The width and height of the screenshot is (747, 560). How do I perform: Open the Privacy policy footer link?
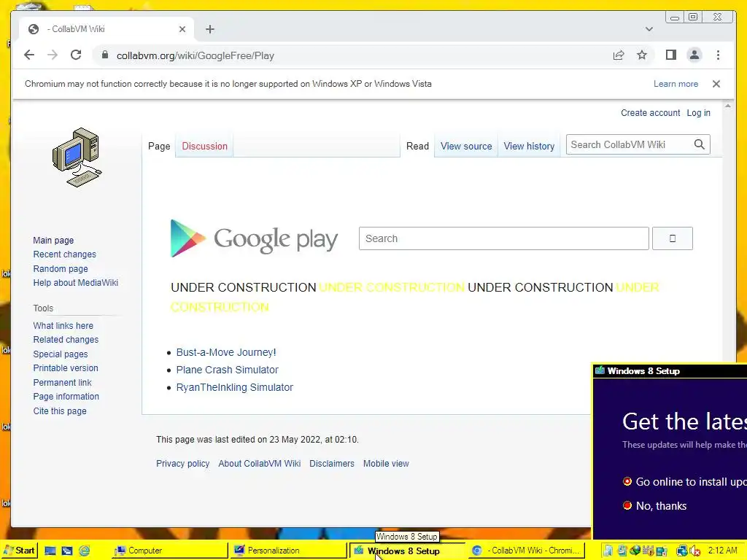pos(182,464)
